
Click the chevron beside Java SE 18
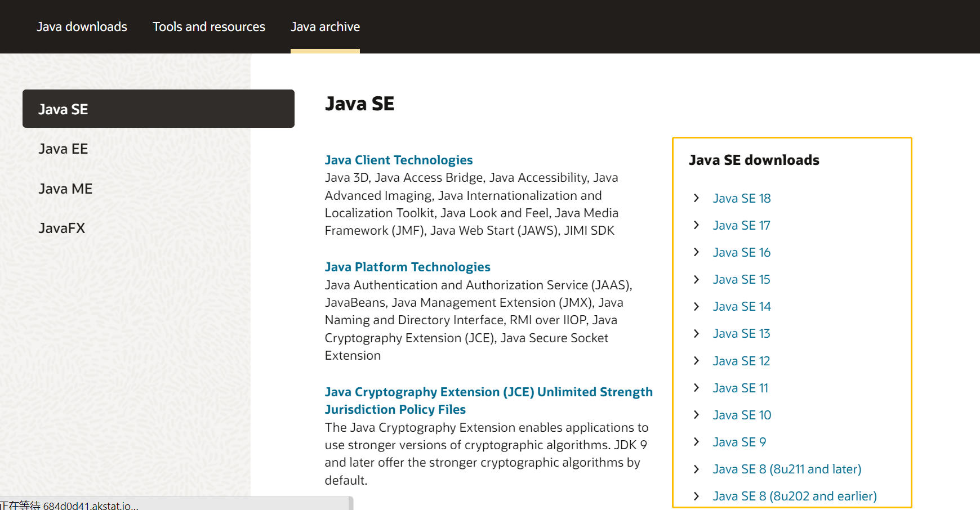697,198
